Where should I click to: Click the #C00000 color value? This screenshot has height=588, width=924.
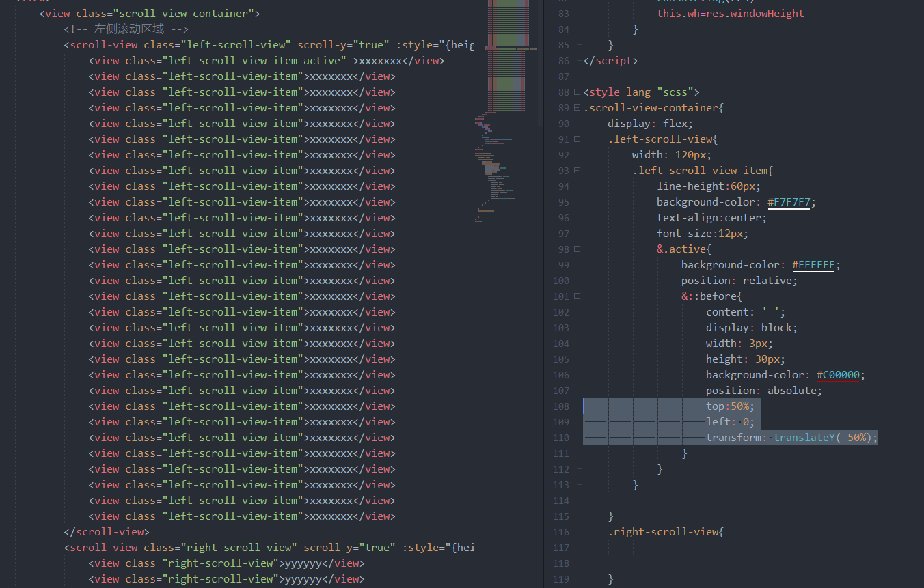[838, 375]
